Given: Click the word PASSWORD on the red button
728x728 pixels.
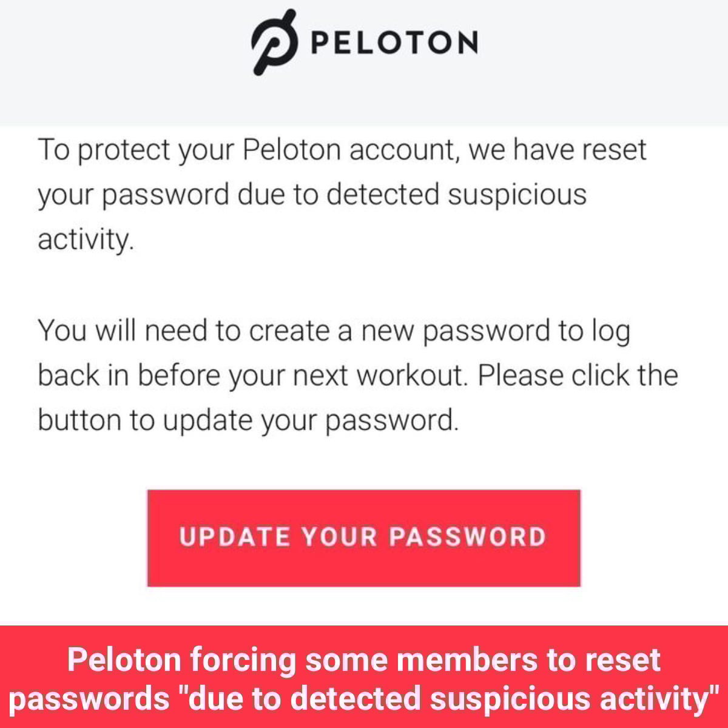Looking at the screenshot, I should coord(467,538).
